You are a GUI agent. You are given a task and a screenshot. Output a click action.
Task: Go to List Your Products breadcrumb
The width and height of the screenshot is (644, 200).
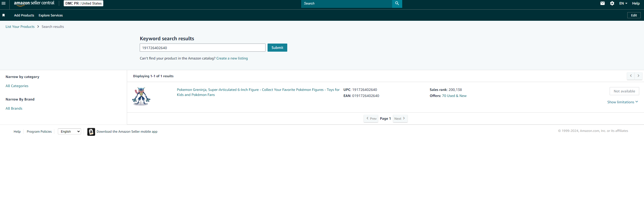tap(20, 27)
